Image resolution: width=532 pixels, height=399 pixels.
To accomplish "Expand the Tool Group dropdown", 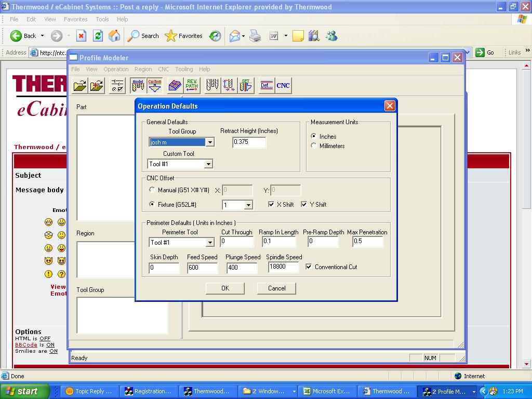I will tap(210, 142).
